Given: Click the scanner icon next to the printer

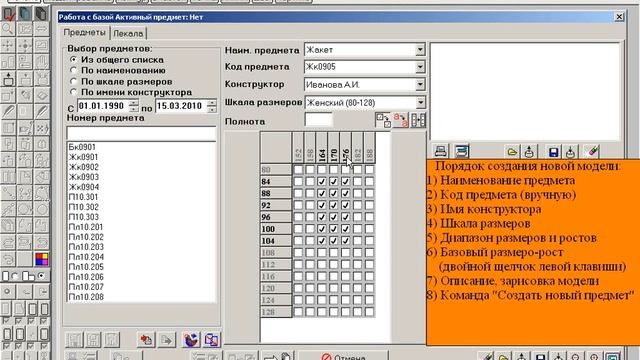Looking at the screenshot, I should 461,151.
